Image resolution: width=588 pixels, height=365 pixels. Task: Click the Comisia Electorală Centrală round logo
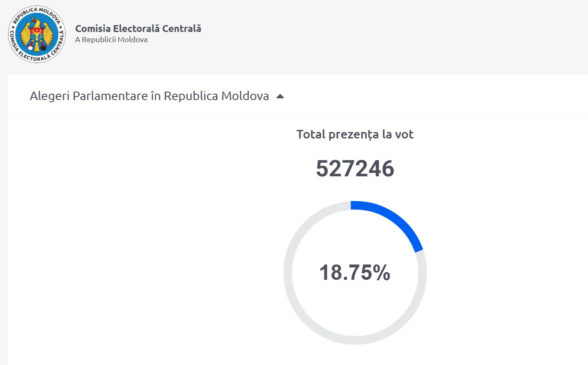pyautogui.click(x=37, y=34)
